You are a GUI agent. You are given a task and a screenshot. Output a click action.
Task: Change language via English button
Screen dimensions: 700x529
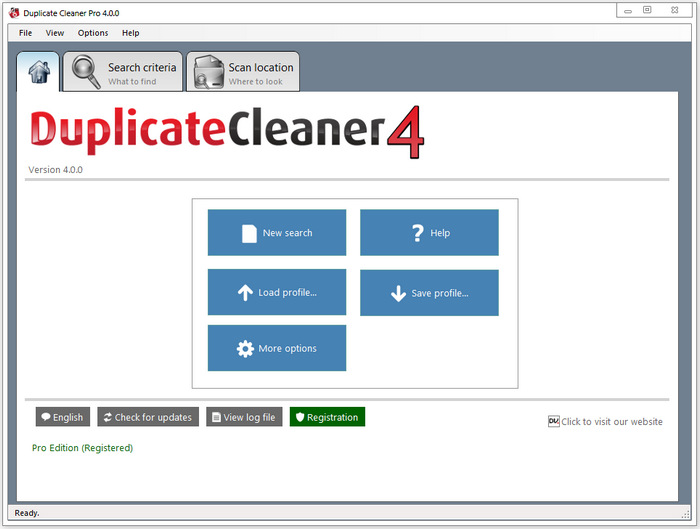click(x=62, y=417)
